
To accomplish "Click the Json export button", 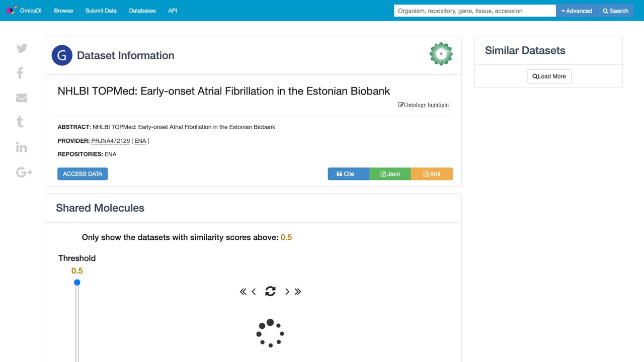I will pyautogui.click(x=390, y=174).
